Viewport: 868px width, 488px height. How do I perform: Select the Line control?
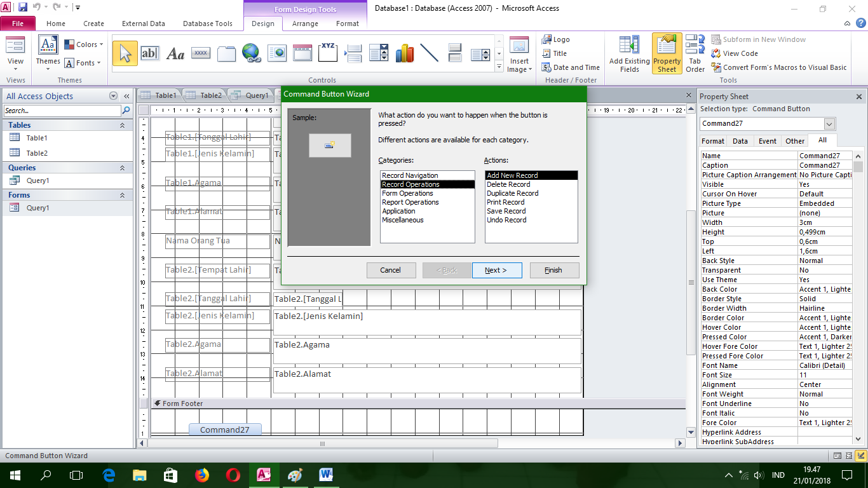430,53
